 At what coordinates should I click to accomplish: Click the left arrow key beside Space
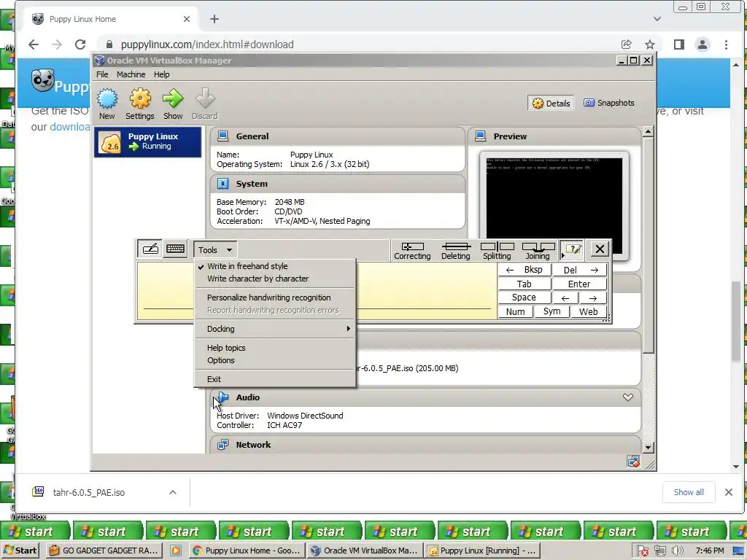pyautogui.click(x=566, y=298)
